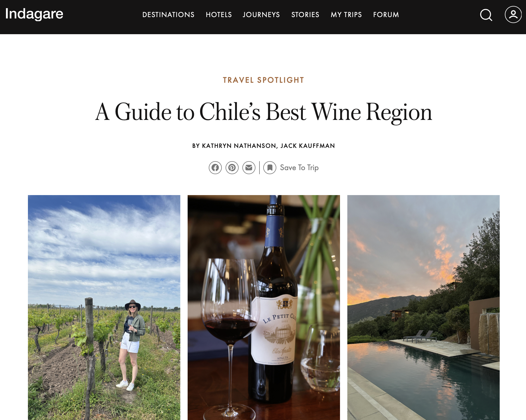The height and width of the screenshot is (420, 526).
Task: Select author Kathryn Nathanson name
Action: [x=239, y=146]
